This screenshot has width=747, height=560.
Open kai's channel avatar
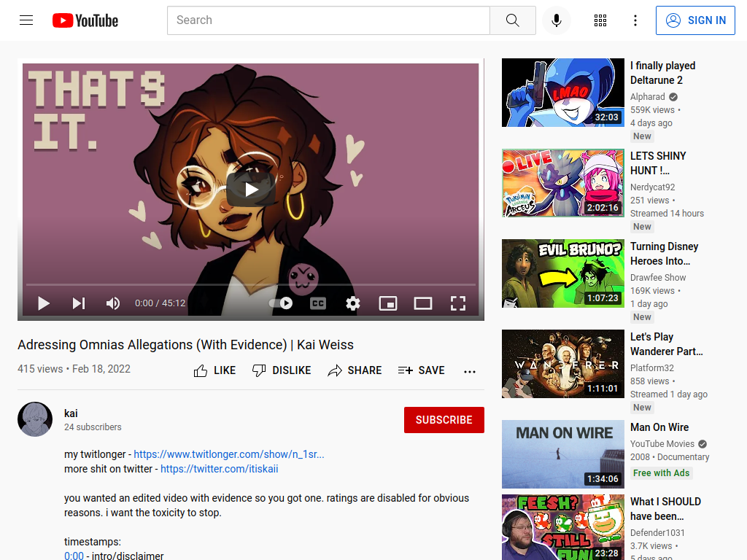(x=35, y=419)
